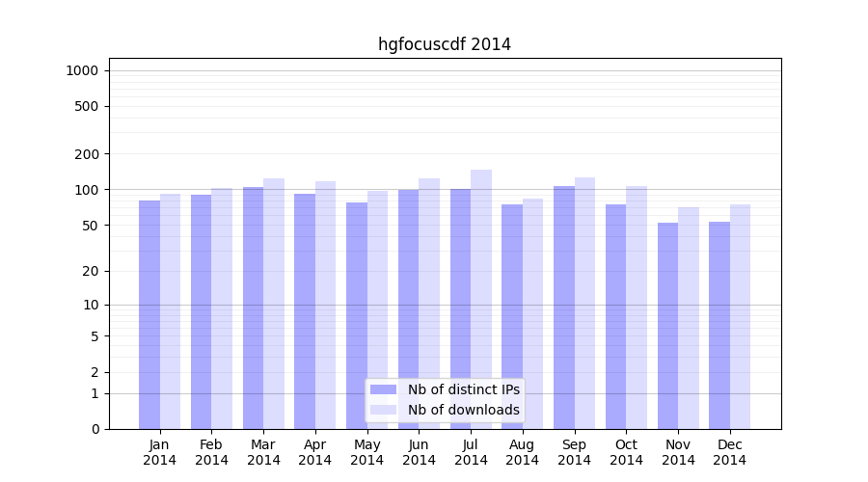Click the 'Jan 2014' x-axis label
868x482 pixels.
[160, 452]
